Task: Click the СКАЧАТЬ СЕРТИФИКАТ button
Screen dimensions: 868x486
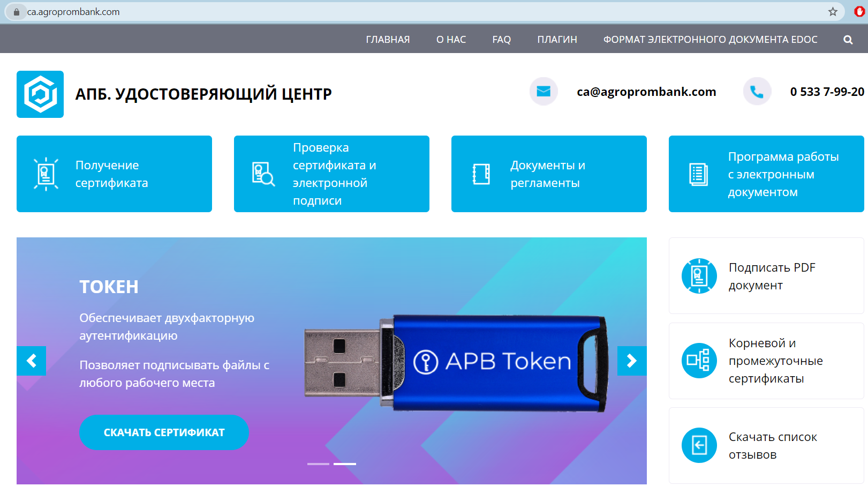Action: click(x=164, y=432)
